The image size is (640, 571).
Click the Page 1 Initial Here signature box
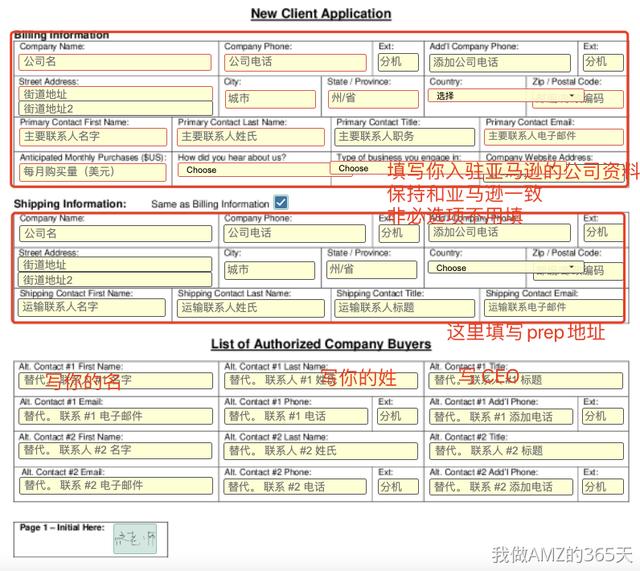135,539
